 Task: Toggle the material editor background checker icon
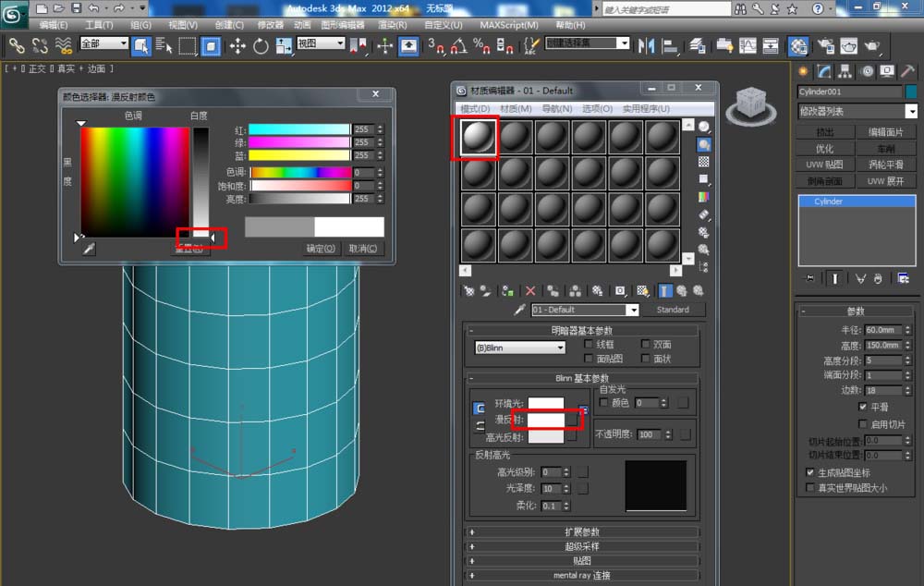tap(704, 162)
